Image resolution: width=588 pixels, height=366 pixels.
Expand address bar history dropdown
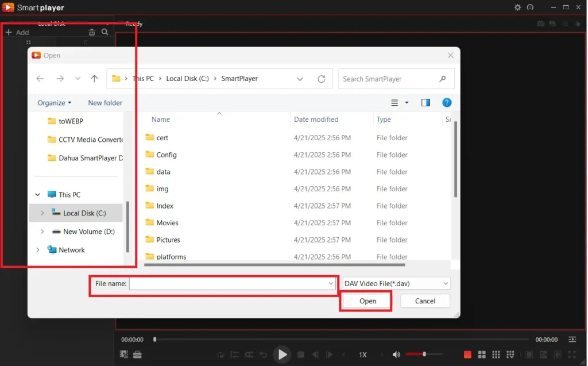(300, 79)
